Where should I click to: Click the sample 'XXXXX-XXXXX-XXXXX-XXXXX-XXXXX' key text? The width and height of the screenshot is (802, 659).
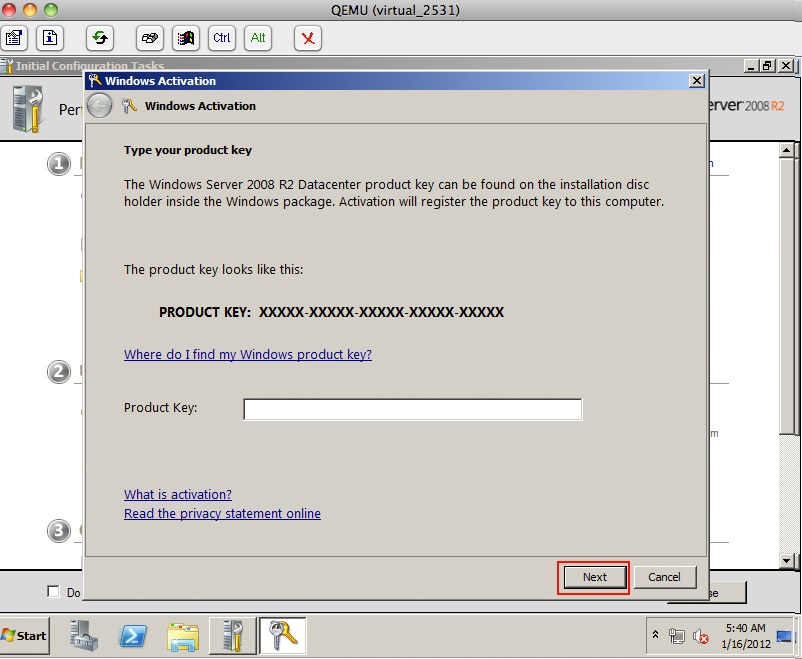coord(382,312)
